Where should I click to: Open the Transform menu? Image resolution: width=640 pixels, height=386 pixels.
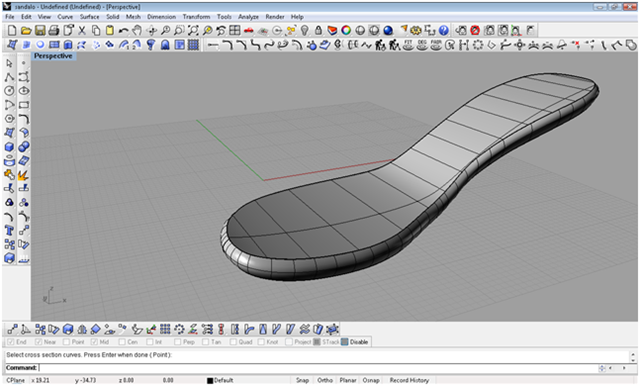(x=196, y=17)
